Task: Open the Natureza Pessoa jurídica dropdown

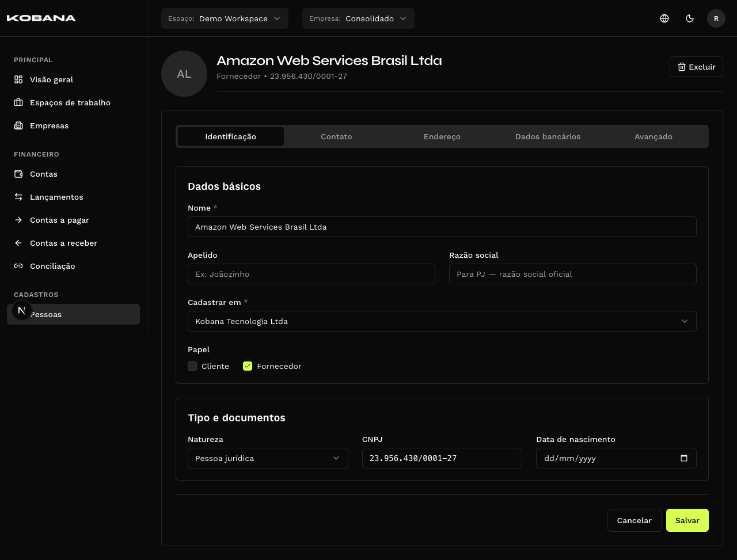Action: [268, 458]
